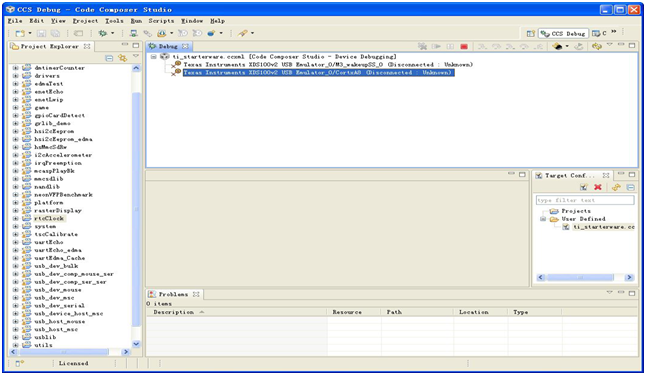This screenshot has height=375, width=646.
Task: Switch to the C perspective button
Action: (599, 33)
